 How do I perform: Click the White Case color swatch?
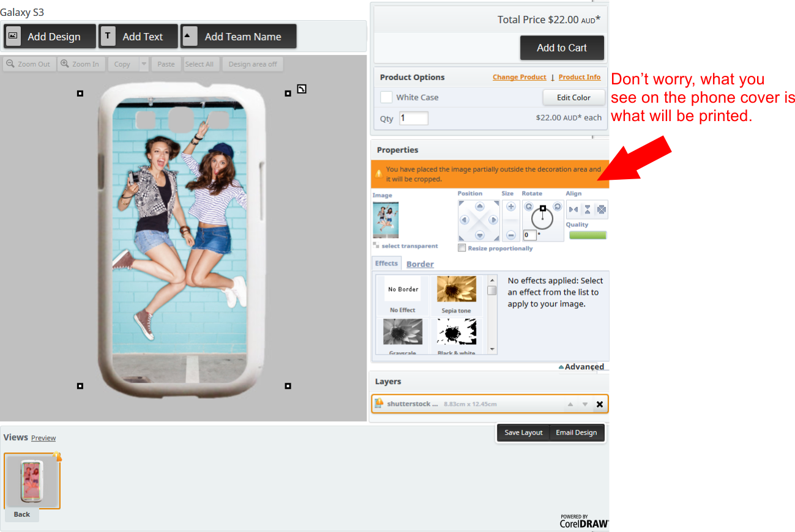click(x=386, y=97)
